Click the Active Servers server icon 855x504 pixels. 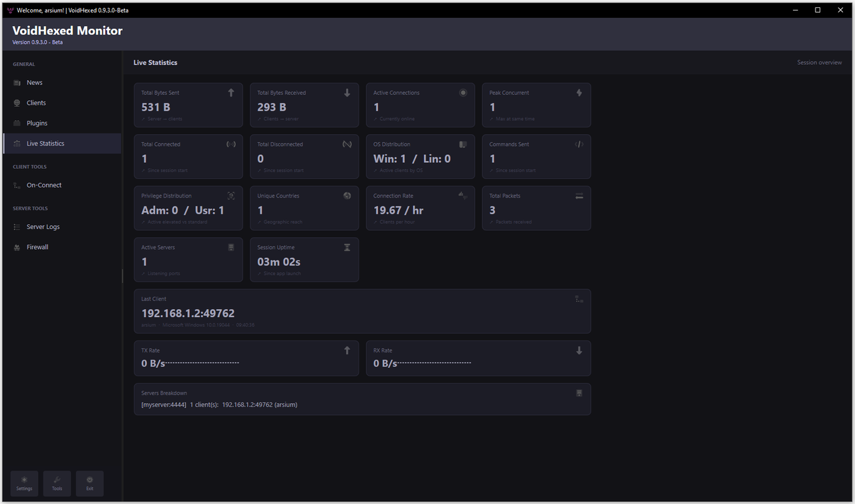coord(231,247)
